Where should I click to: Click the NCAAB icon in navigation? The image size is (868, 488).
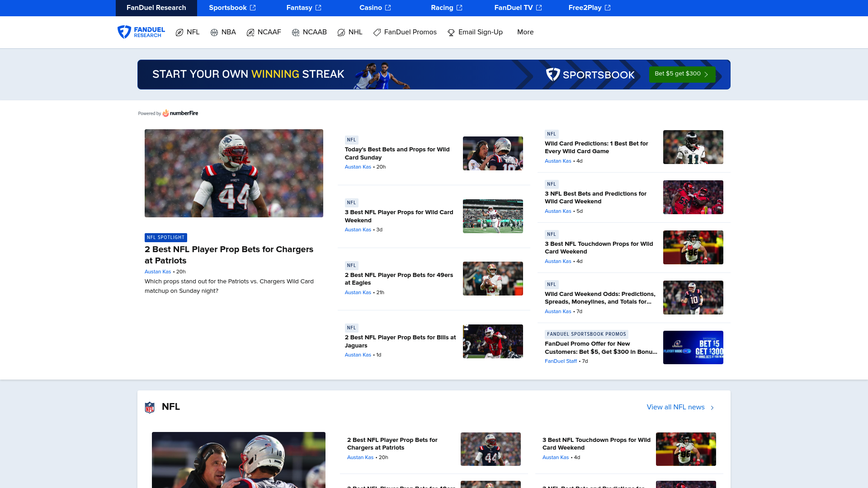coord(296,33)
